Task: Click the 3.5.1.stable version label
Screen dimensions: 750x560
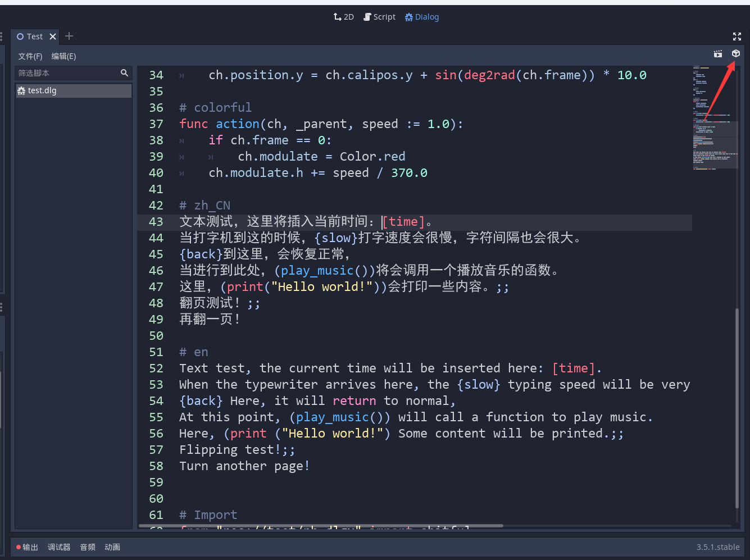Action: (x=717, y=547)
